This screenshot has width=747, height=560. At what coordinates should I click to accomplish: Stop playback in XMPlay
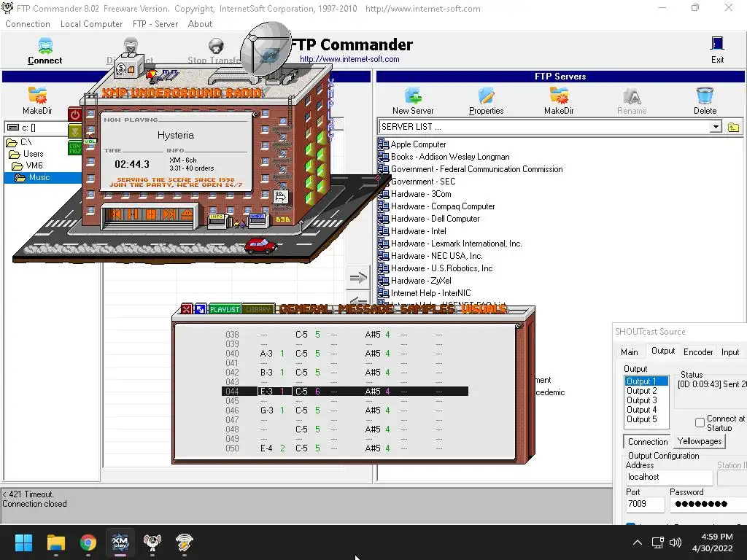click(151, 214)
